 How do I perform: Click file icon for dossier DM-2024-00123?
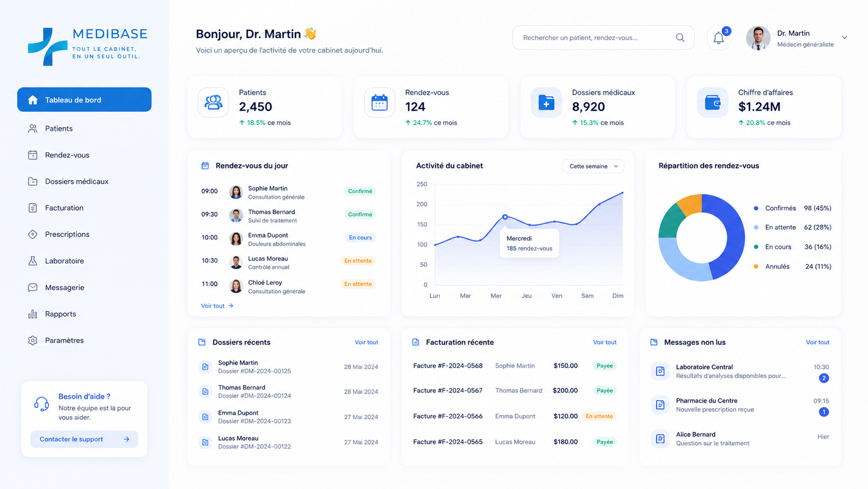pos(206,417)
